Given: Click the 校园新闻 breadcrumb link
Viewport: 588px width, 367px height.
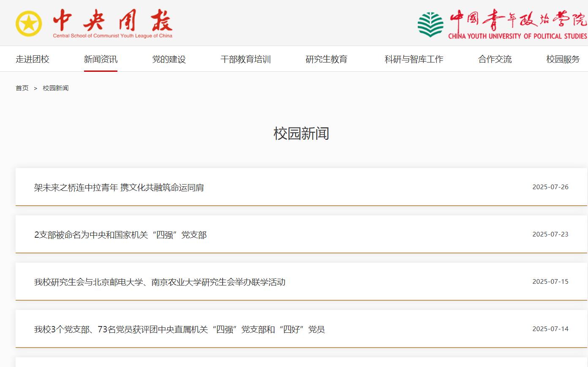Looking at the screenshot, I should 55,88.
